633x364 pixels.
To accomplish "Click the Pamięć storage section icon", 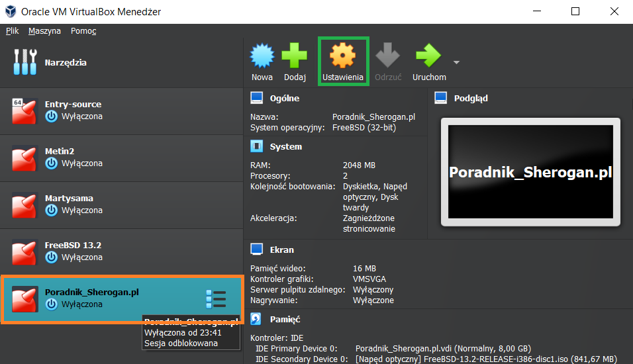I will tap(257, 320).
